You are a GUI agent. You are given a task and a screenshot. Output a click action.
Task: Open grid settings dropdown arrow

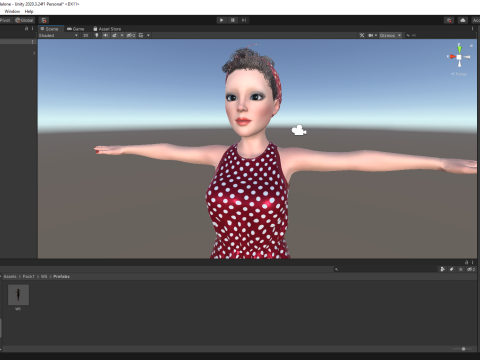click(x=148, y=35)
